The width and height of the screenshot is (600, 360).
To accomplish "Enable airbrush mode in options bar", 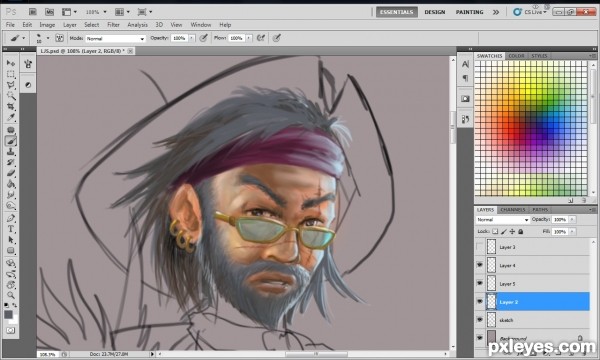I will [x=261, y=38].
